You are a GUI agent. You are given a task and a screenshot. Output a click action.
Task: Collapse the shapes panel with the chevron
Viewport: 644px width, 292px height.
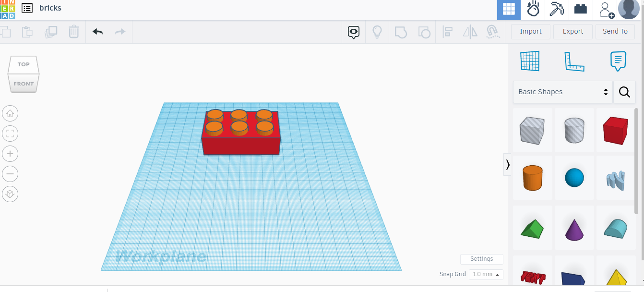point(507,165)
